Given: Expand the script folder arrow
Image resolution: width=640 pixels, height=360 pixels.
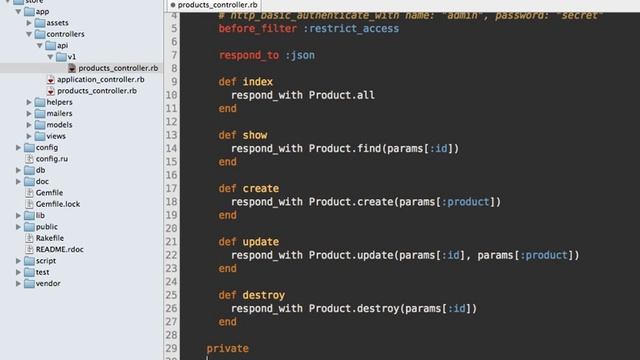Looking at the screenshot, I should click(x=18, y=261).
